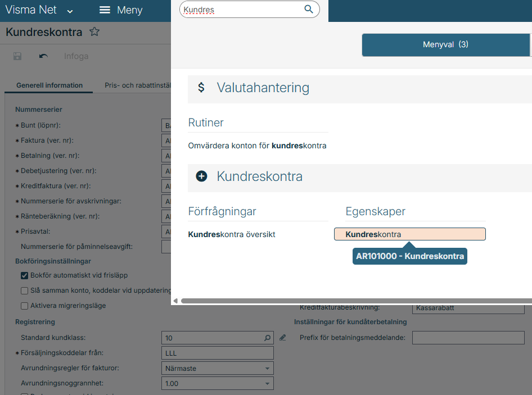Open the hamburger Meny icon
532x395 pixels.
pyautogui.click(x=105, y=10)
